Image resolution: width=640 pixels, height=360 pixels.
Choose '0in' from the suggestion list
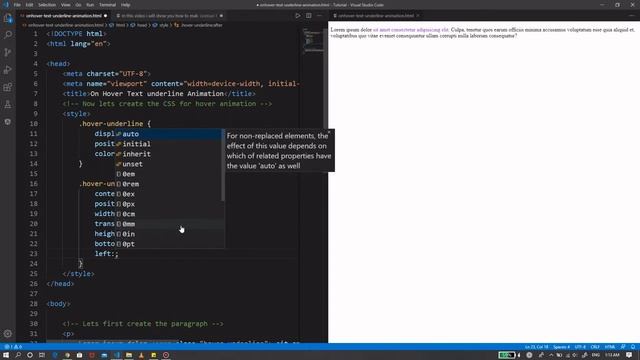point(169,234)
